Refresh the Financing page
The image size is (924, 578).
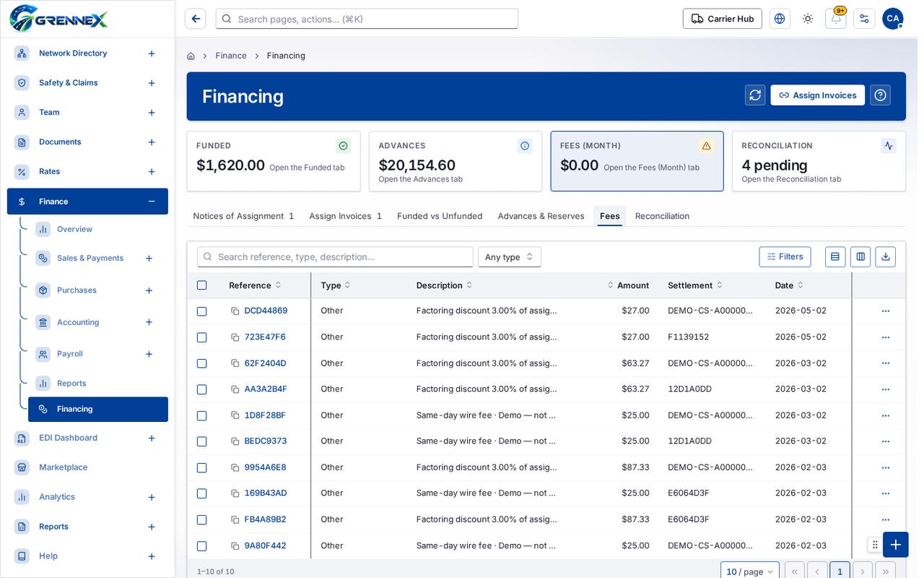[755, 95]
